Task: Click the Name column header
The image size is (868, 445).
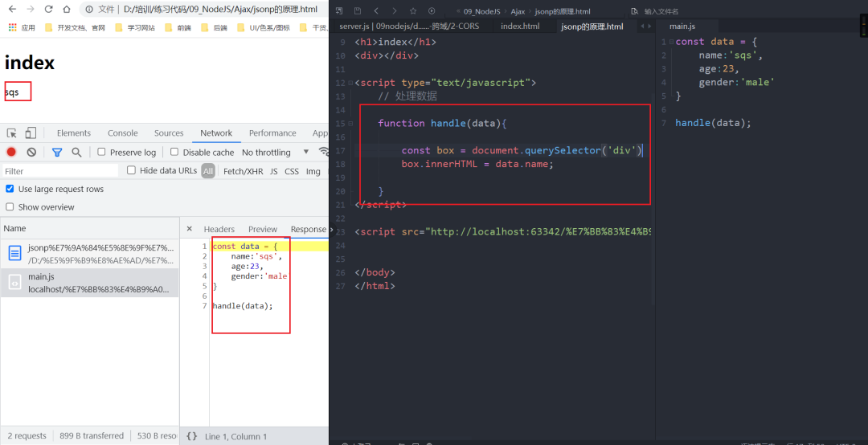Action: pyautogui.click(x=89, y=228)
